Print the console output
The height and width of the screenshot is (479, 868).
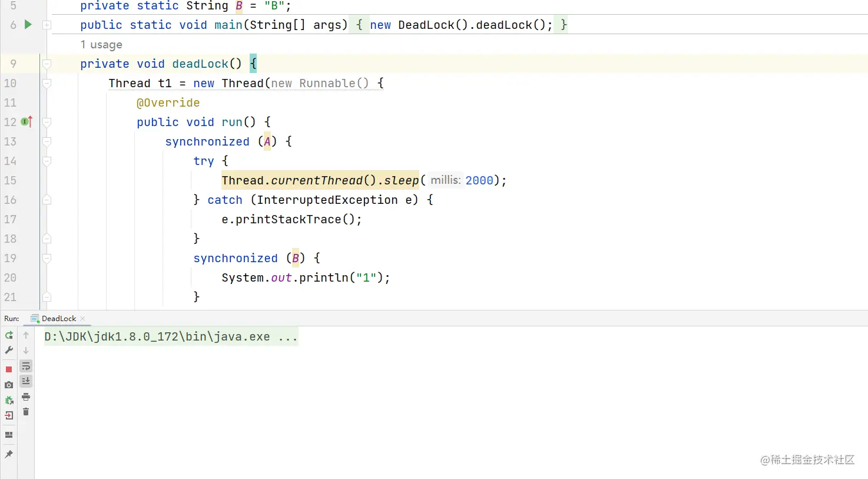(x=26, y=397)
